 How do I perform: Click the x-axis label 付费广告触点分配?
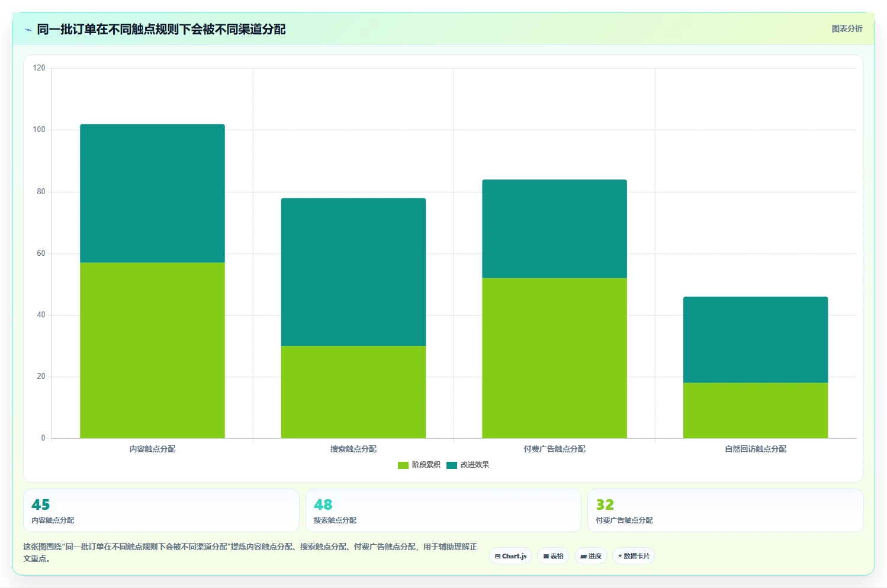click(554, 449)
